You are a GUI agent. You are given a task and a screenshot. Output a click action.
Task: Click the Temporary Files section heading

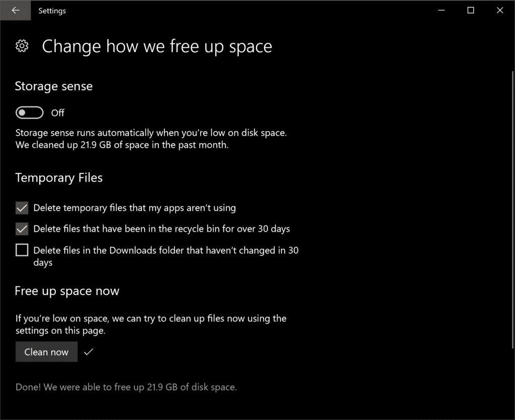59,177
